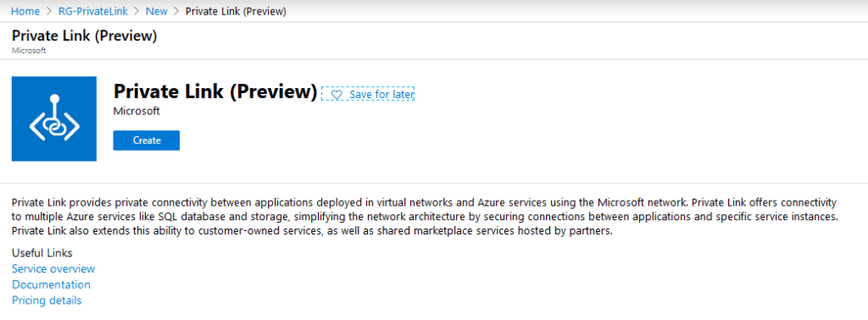Click the Save for later label text
Image resolution: width=868 pixels, height=320 pixels.
pos(381,95)
